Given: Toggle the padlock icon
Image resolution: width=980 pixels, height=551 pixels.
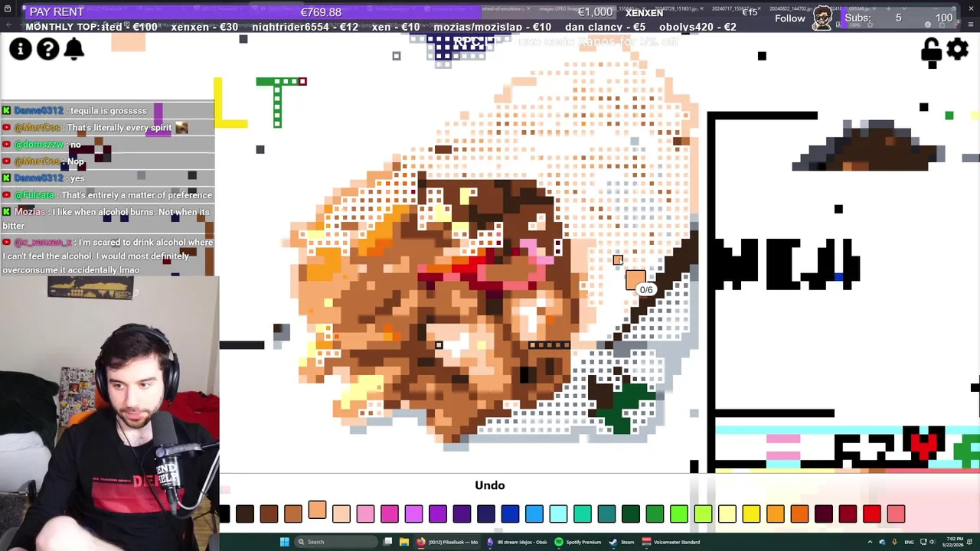Looking at the screenshot, I should pyautogui.click(x=931, y=50).
